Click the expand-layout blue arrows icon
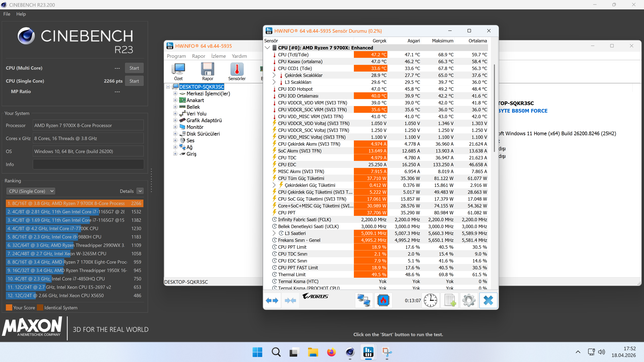This screenshot has width=644, height=362. [272, 300]
